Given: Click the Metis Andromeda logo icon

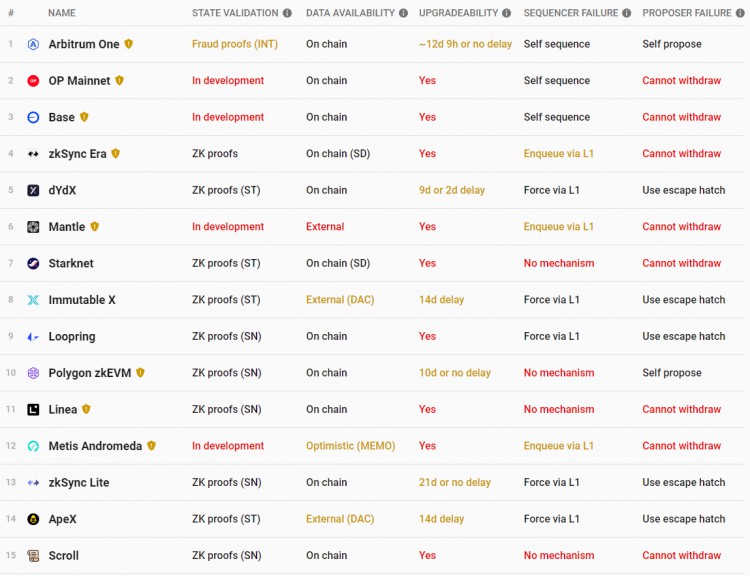Looking at the screenshot, I should [x=33, y=446].
